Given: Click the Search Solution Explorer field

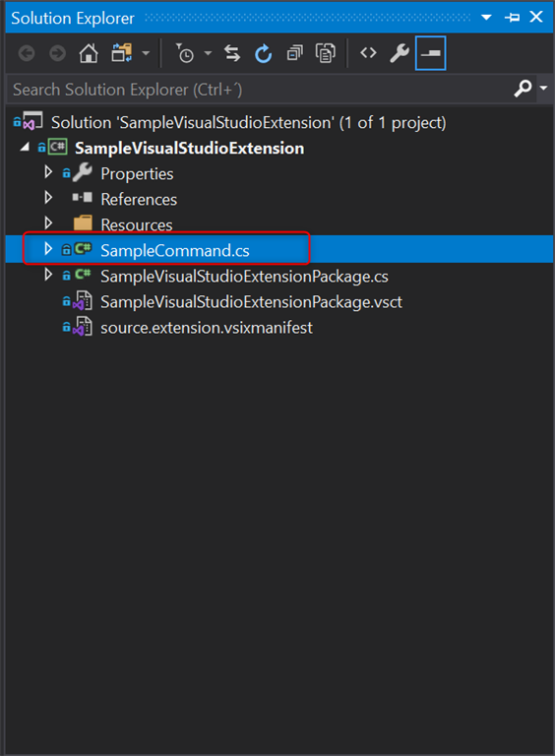Looking at the screenshot, I should pyautogui.click(x=260, y=90).
